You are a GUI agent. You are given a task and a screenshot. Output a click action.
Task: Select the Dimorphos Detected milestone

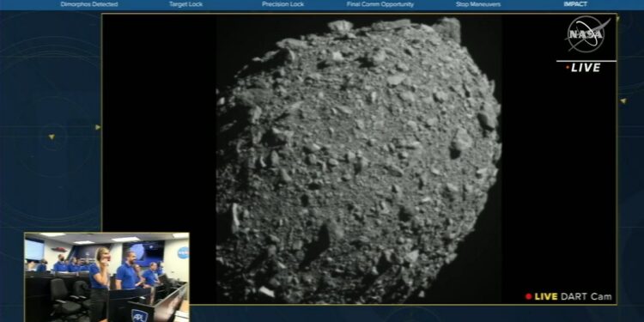point(89,4)
